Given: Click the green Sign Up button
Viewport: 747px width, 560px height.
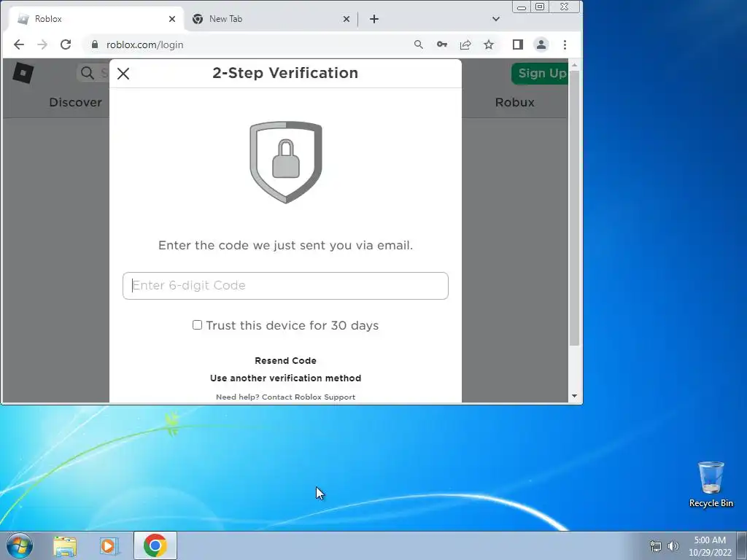Looking at the screenshot, I should click(540, 74).
